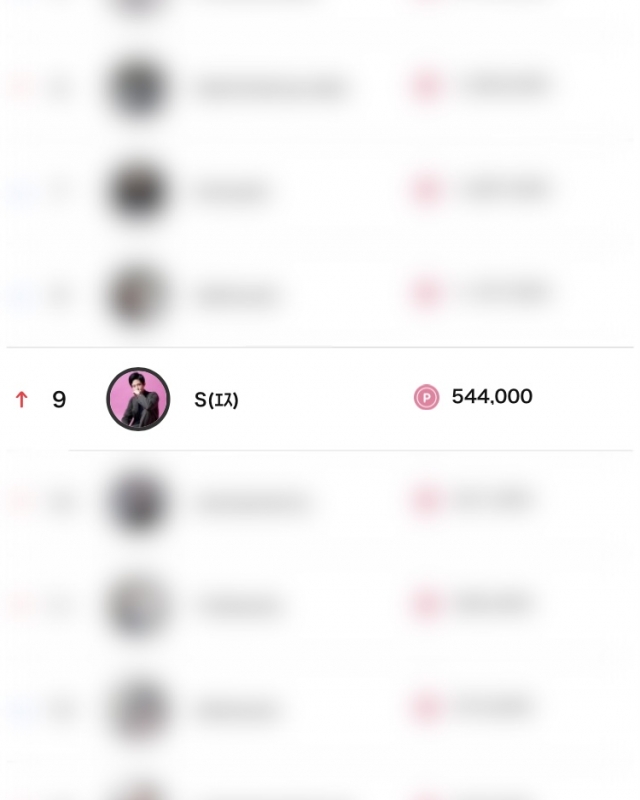Open the blurred avatar two rows below rank 9
This screenshot has height=800, width=640.
[137, 606]
